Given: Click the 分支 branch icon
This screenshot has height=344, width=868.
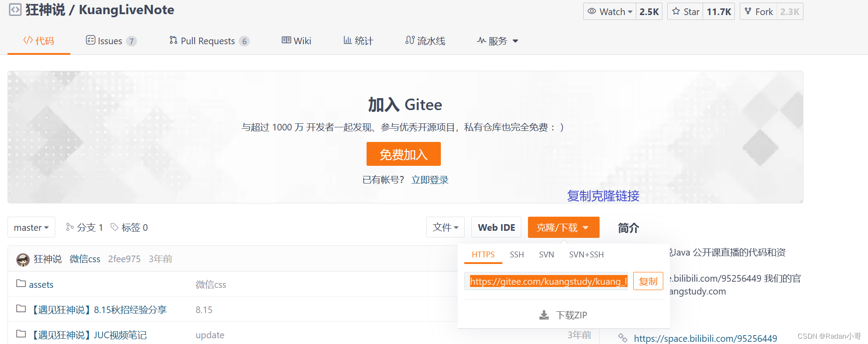Looking at the screenshot, I should pyautogui.click(x=70, y=227).
